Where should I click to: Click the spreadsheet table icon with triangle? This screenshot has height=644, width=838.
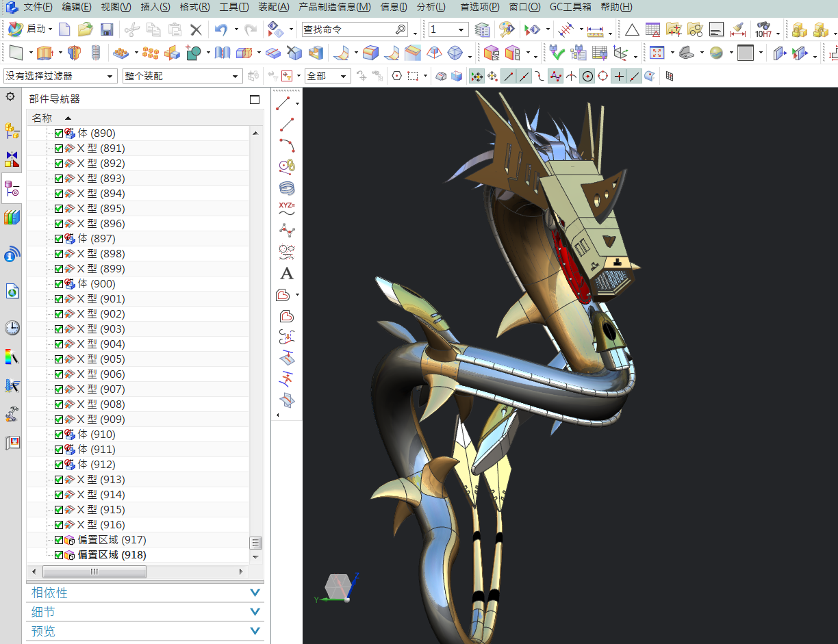[653, 29]
